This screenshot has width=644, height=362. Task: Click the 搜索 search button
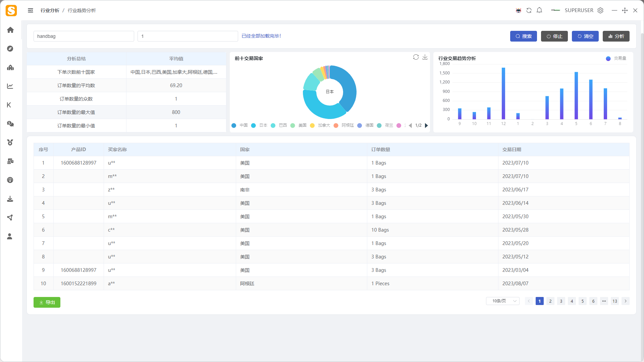point(524,36)
